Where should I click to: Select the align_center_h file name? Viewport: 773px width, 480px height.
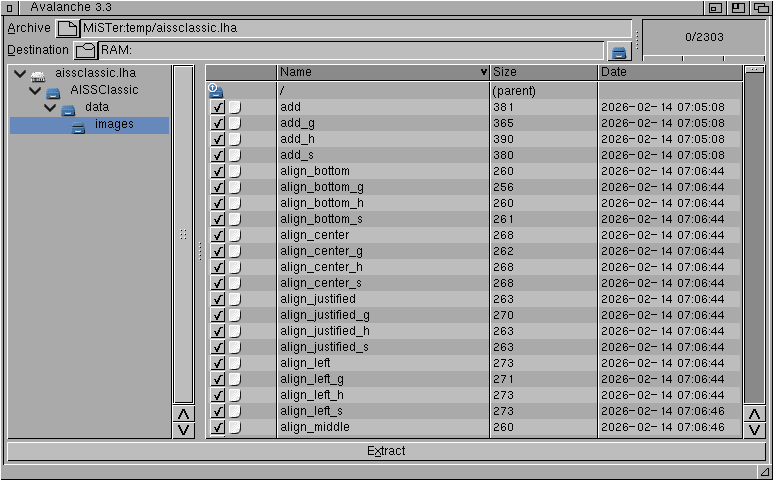point(321,267)
